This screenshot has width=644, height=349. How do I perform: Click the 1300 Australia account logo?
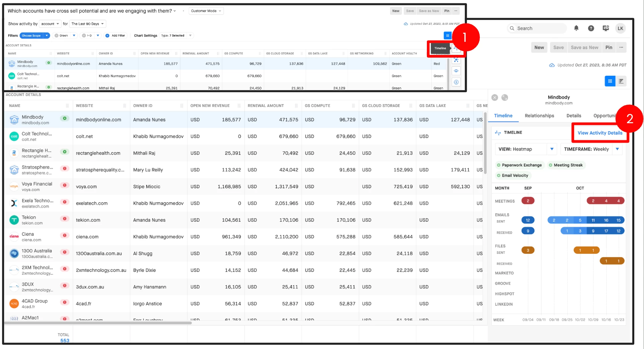pos(14,254)
